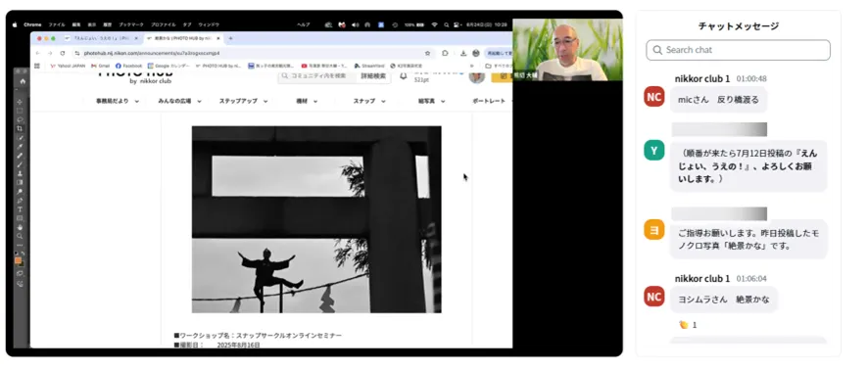Open the ヘルプ menu

click(x=304, y=24)
